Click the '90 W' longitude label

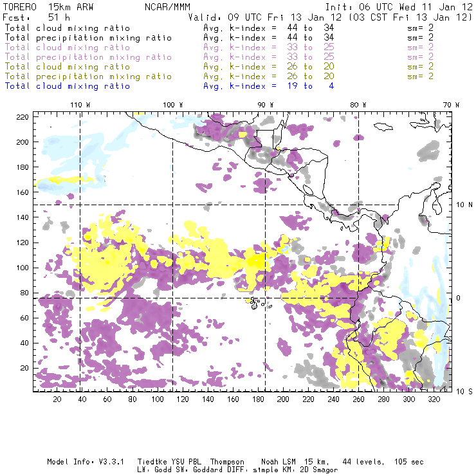(x=266, y=105)
